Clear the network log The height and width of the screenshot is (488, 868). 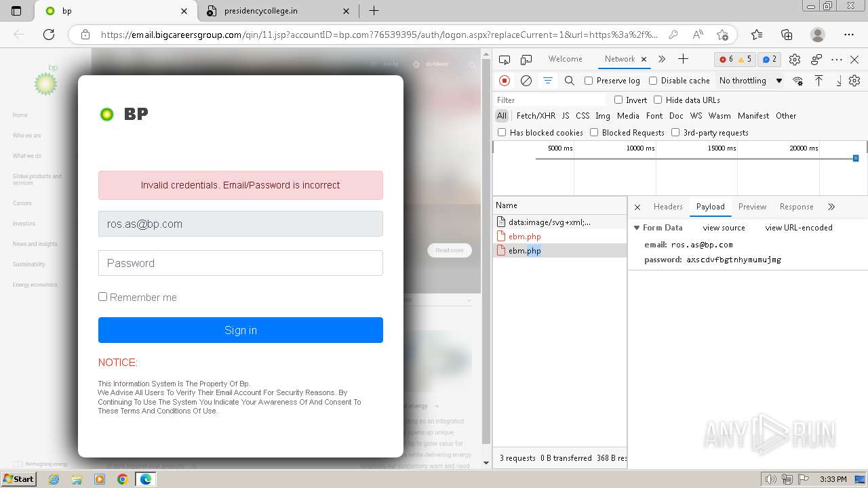(526, 81)
